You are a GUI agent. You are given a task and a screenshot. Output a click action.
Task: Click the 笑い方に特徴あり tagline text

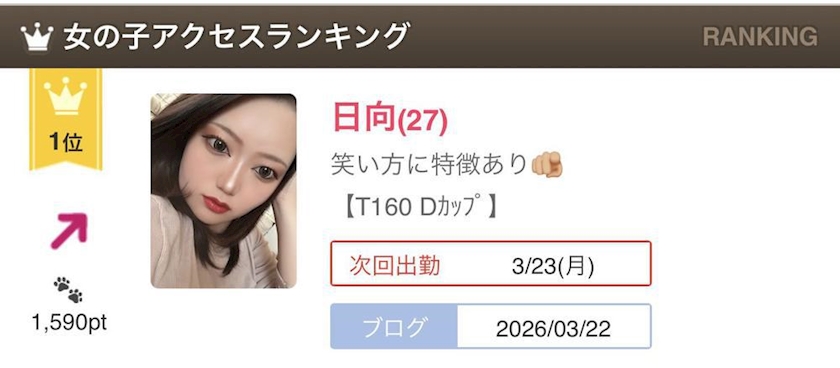click(429, 165)
